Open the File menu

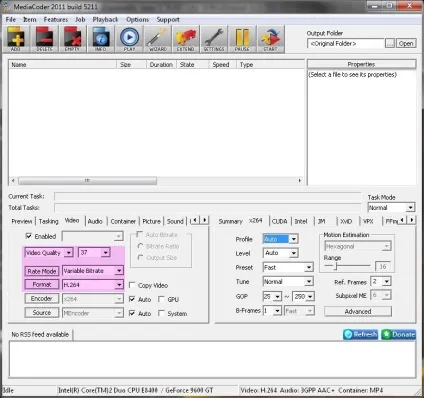click(x=11, y=19)
